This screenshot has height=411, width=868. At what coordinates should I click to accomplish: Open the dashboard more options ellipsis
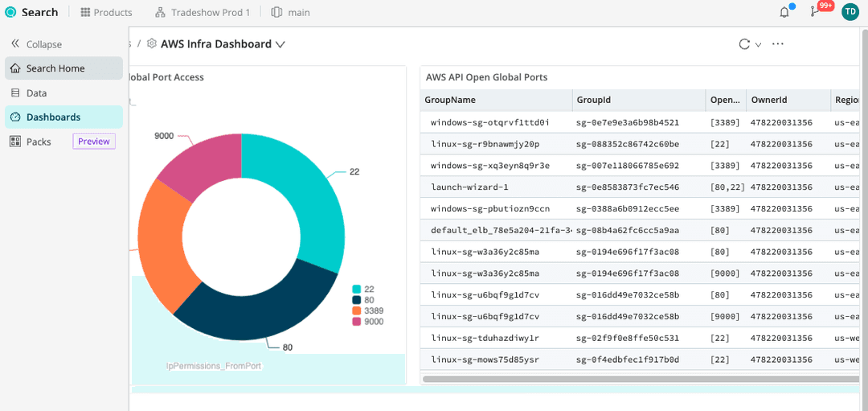pos(778,44)
